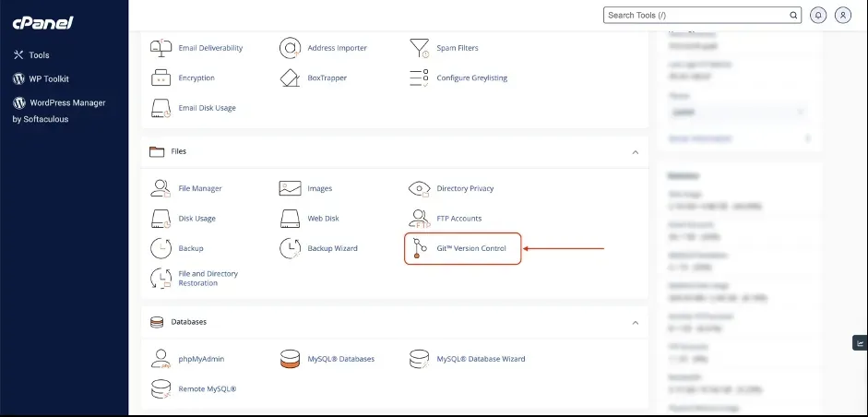Collapse the Databases section
868x417 pixels.
636,322
